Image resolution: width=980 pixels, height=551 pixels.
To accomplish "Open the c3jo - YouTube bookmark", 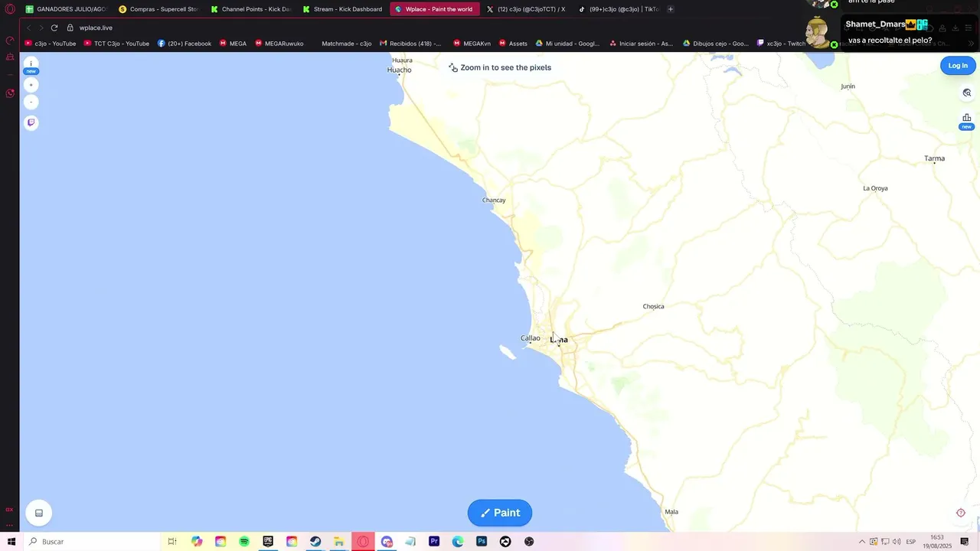I will click(51, 44).
